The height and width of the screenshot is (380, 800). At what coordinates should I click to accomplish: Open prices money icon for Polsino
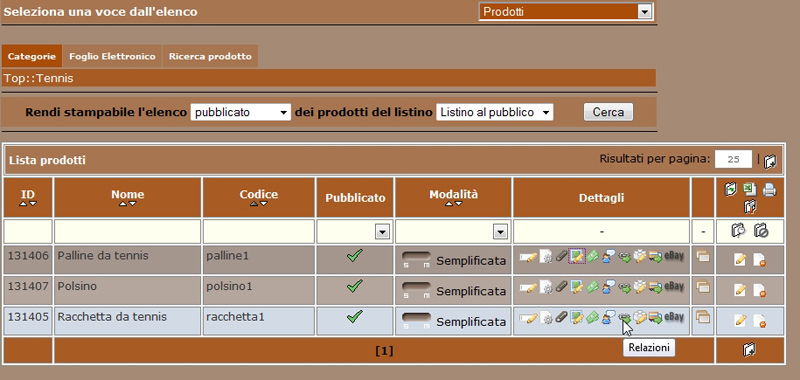point(592,287)
